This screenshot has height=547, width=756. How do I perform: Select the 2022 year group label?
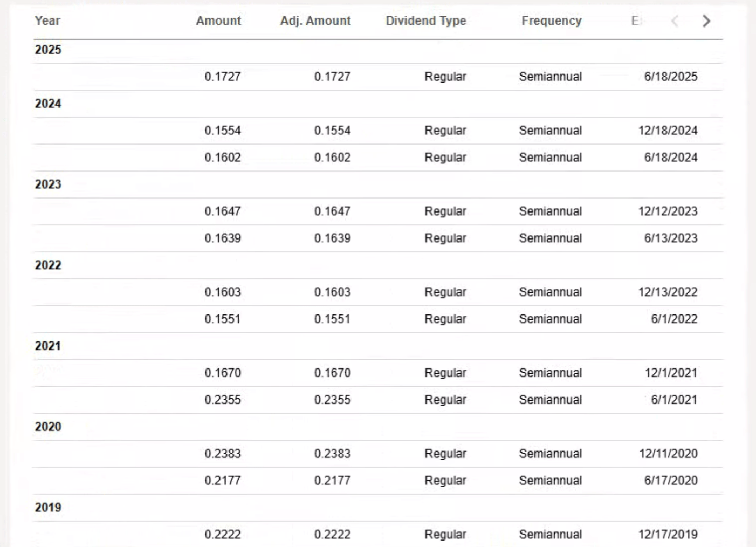coord(48,265)
